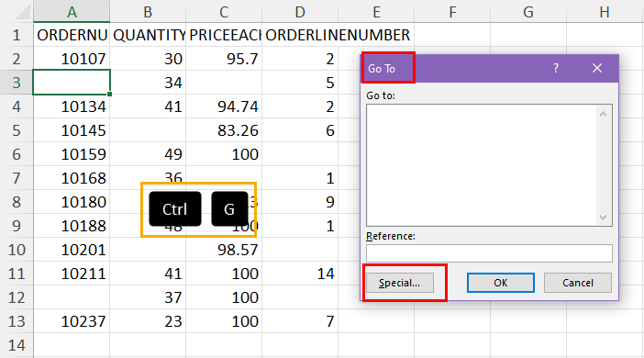Click cell containing 98.57

pyautogui.click(x=224, y=250)
